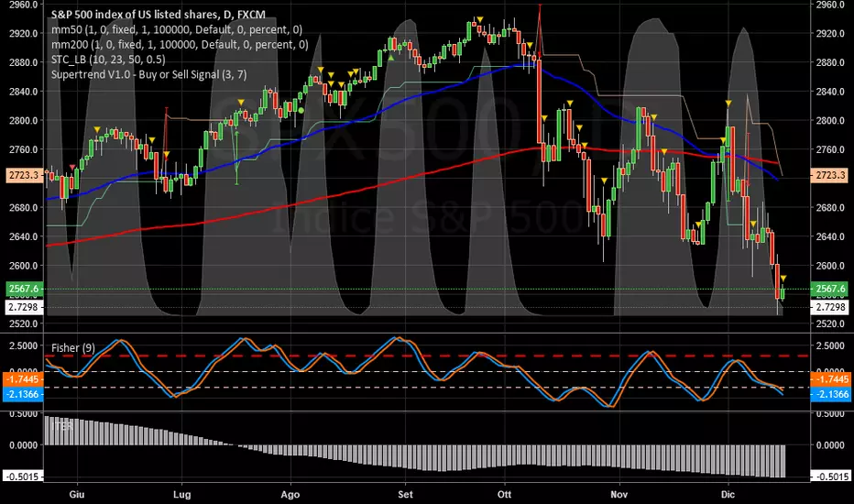
Task: Click the 2960.0 level on left price axis
Action: pos(24,5)
